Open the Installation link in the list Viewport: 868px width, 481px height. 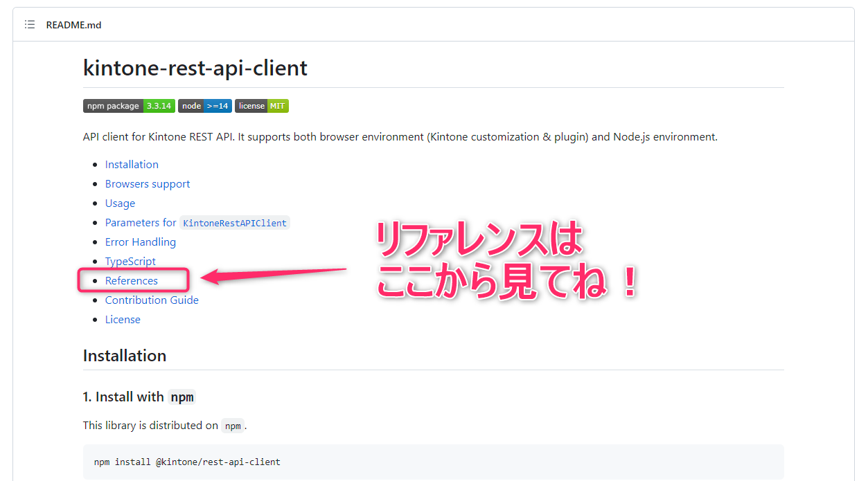132,164
